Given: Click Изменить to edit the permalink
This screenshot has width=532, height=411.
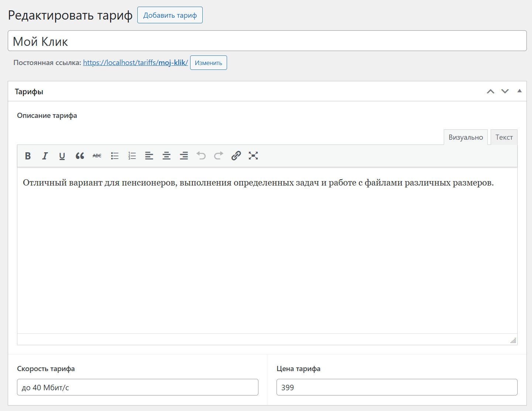Looking at the screenshot, I should (x=209, y=63).
